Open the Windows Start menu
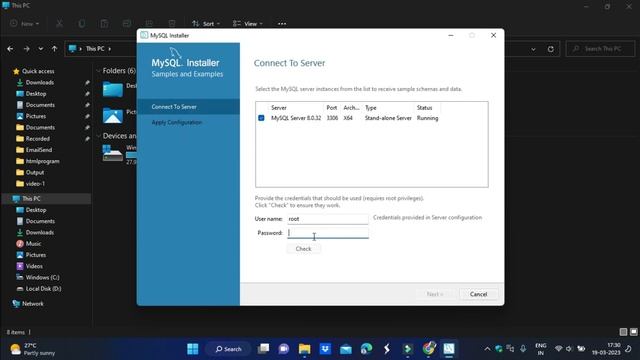The image size is (640, 360). (x=193, y=349)
